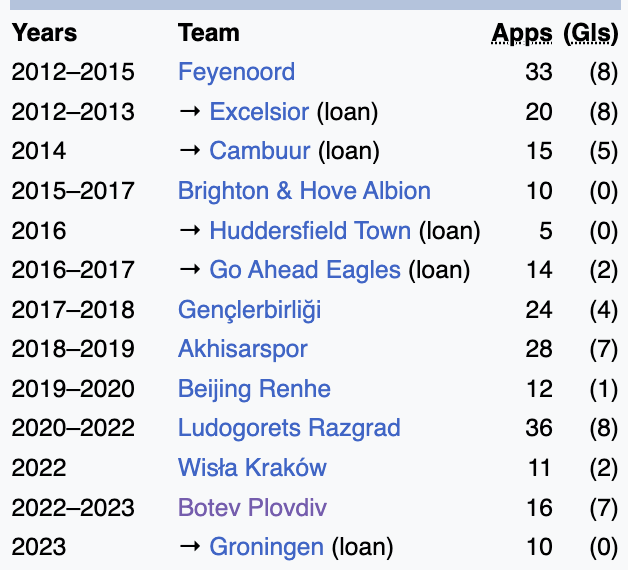Follow the Wisła Kraków link
Screen dimensions: 628x570
252,468
